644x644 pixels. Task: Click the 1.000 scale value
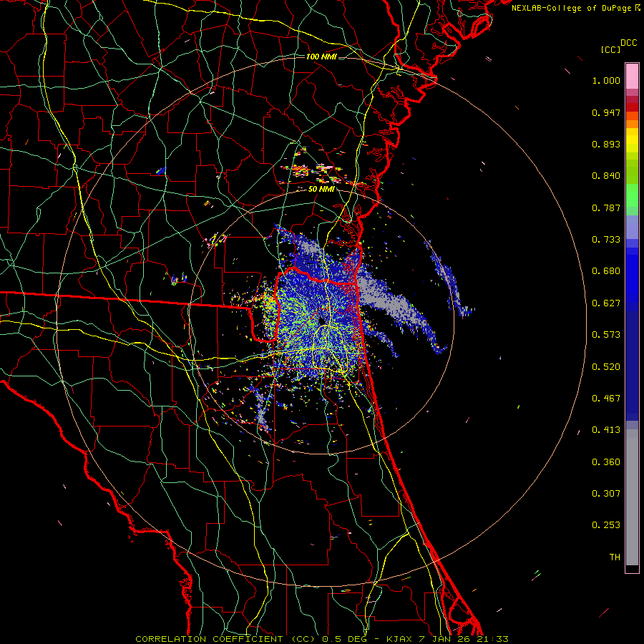coord(606,80)
